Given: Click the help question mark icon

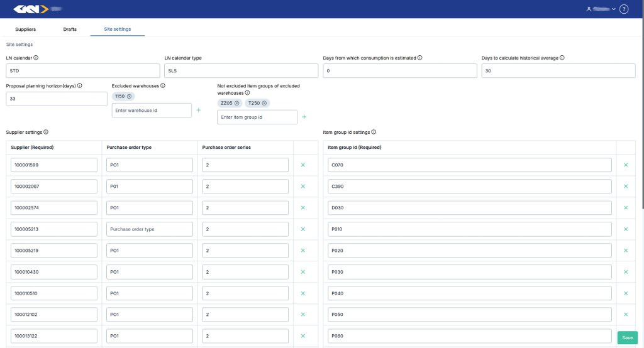Looking at the screenshot, I should (x=624, y=9).
